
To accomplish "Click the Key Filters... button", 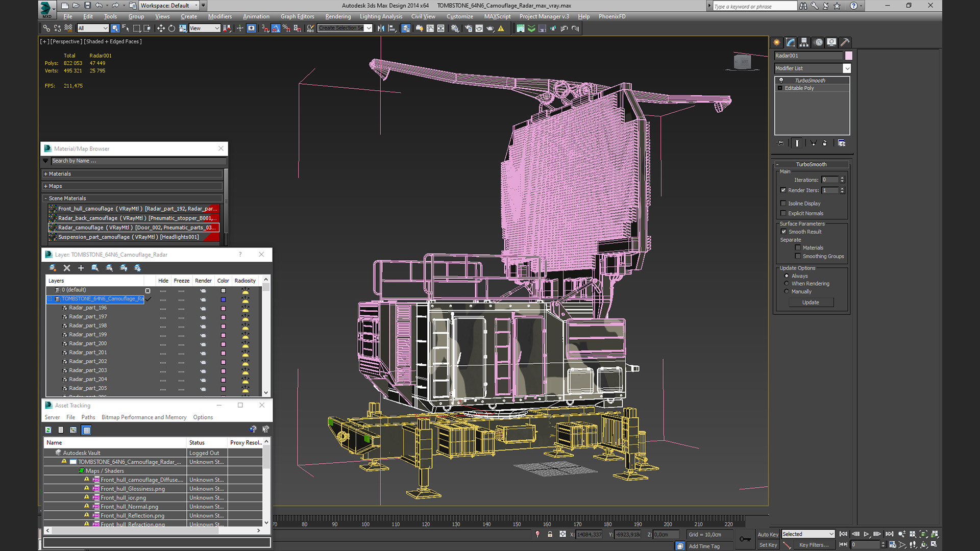I will pos(814,545).
